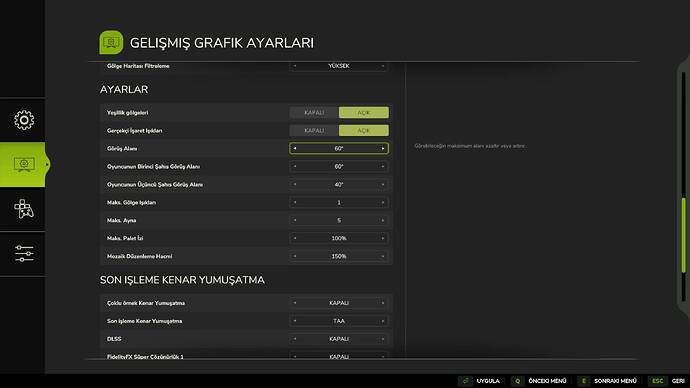
Task: Increase Maks. Ayna value
Action: coord(383,220)
